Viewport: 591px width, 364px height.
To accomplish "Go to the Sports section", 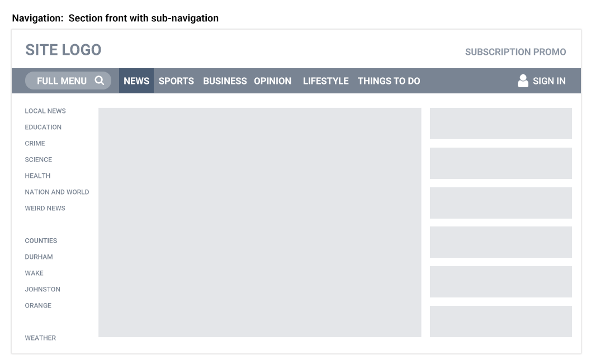I will [x=176, y=81].
